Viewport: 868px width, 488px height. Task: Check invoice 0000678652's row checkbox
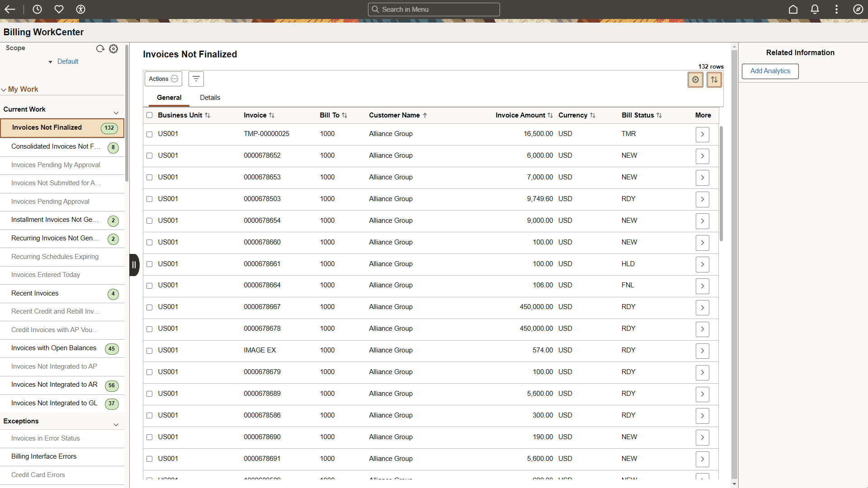coord(149,155)
